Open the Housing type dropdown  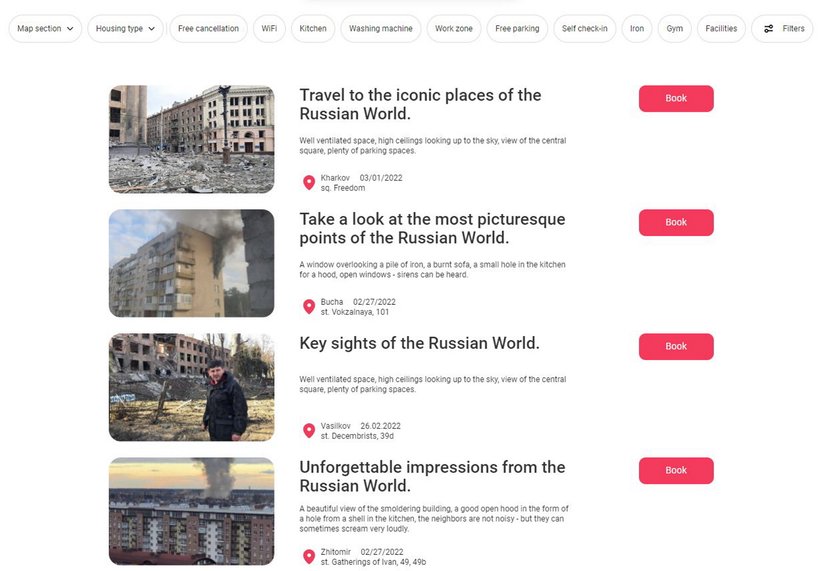pos(125,28)
